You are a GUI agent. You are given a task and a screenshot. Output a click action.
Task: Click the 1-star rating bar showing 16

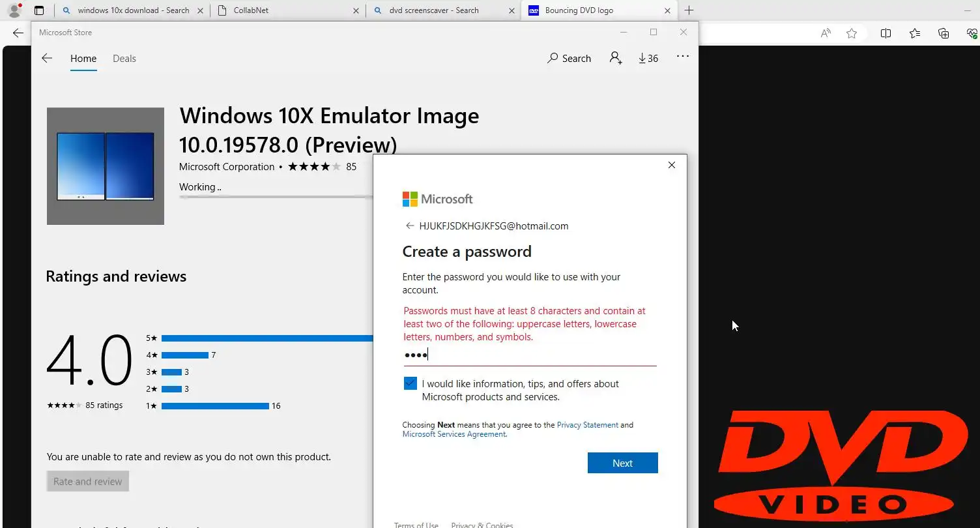[215, 406]
